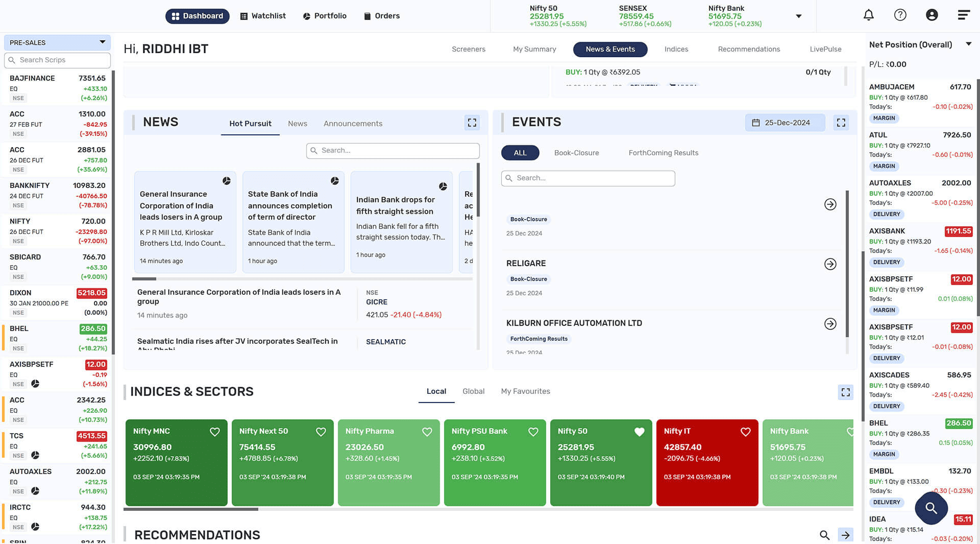Open the hamburger menu in the header
980x544 pixels.
pyautogui.click(x=963, y=15)
